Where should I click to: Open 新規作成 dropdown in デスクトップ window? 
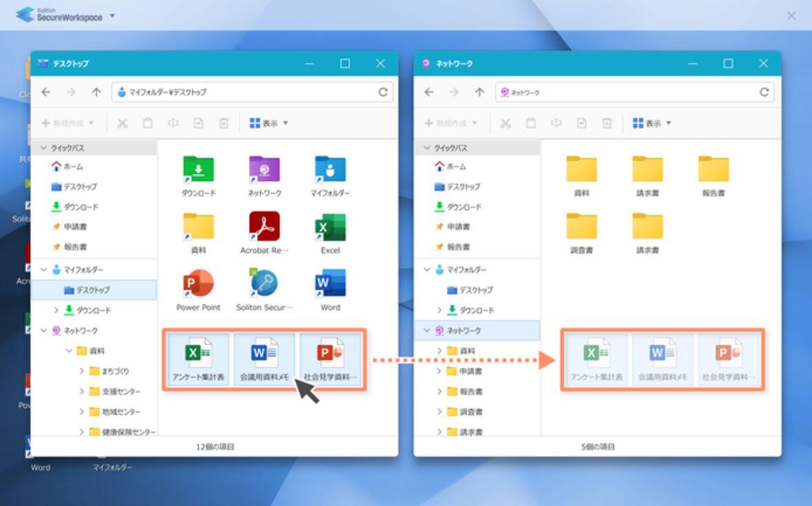pyautogui.click(x=68, y=123)
